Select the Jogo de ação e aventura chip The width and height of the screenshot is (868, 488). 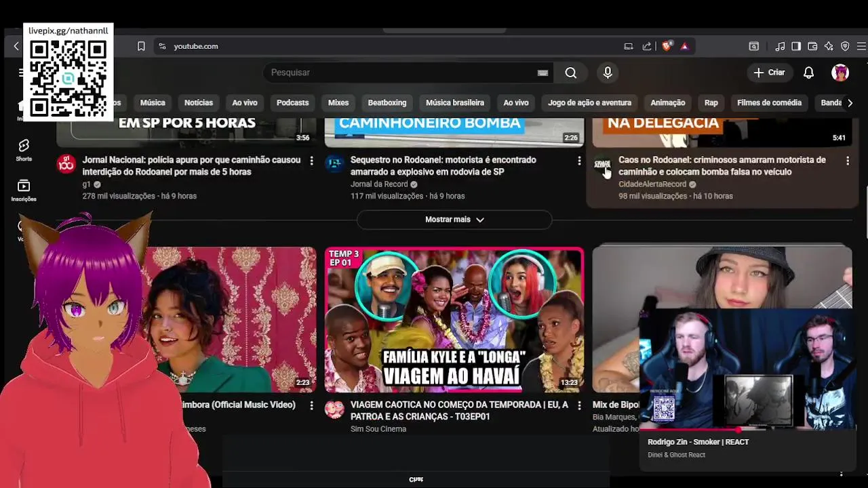click(589, 103)
